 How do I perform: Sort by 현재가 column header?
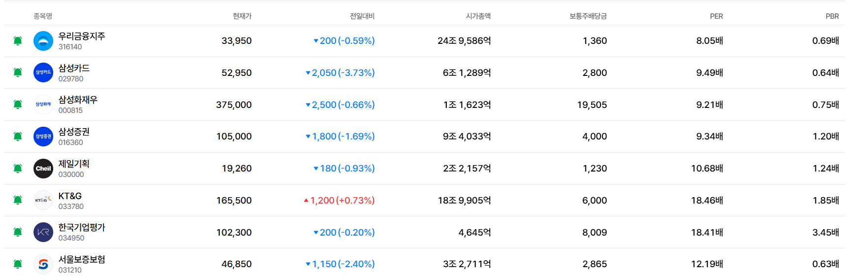pos(242,16)
